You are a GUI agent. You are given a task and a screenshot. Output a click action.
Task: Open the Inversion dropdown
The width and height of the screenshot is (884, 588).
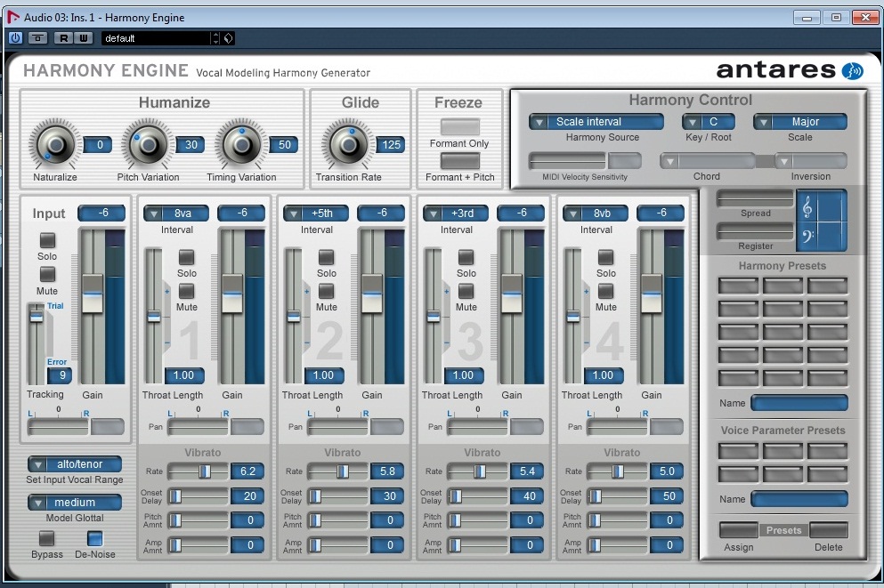tap(811, 161)
